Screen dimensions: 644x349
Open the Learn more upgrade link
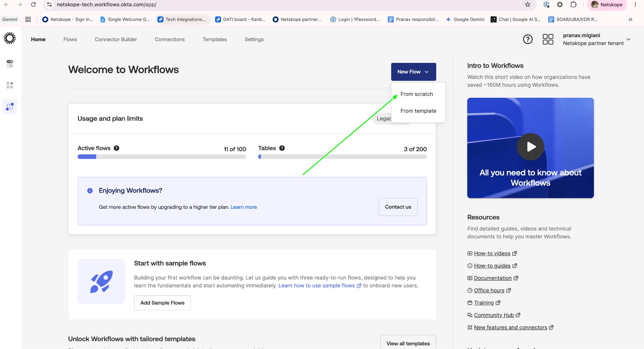[x=244, y=207]
